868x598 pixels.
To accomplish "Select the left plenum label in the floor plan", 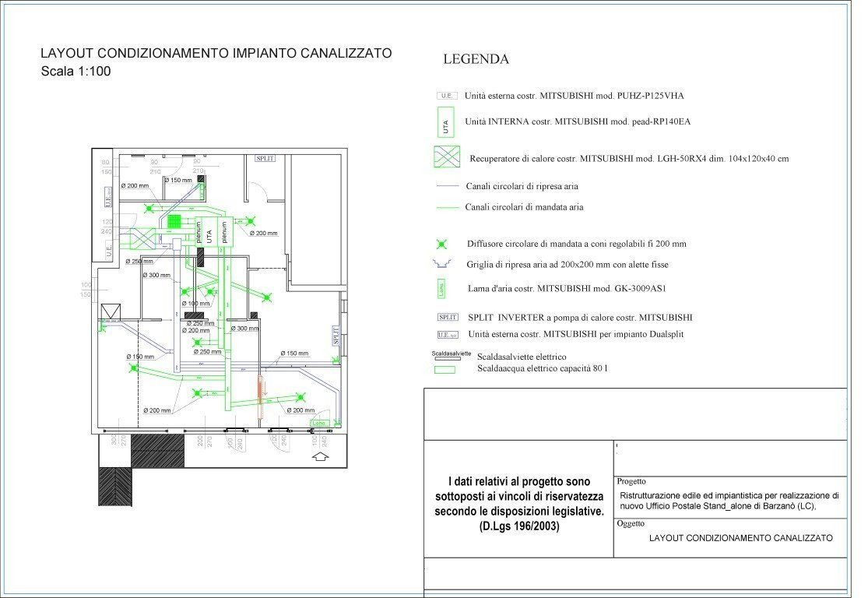I will (199, 232).
